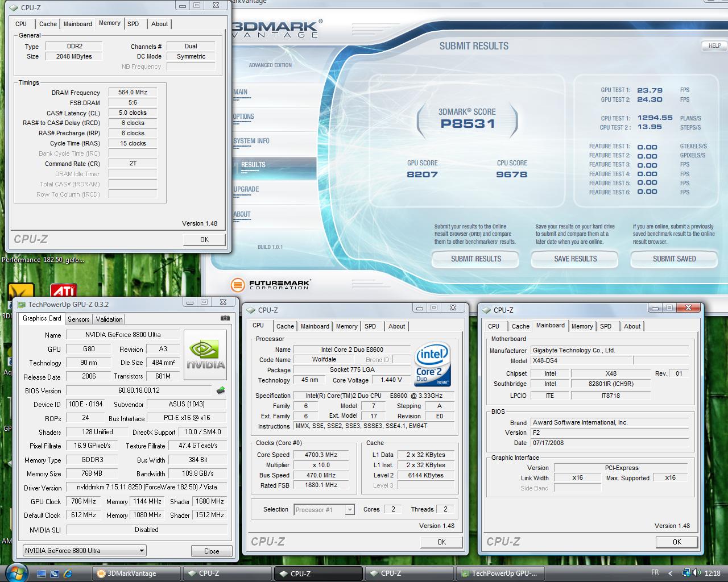The image size is (728, 582).
Task: Show hidden tray icons arrow
Action: click(670, 573)
